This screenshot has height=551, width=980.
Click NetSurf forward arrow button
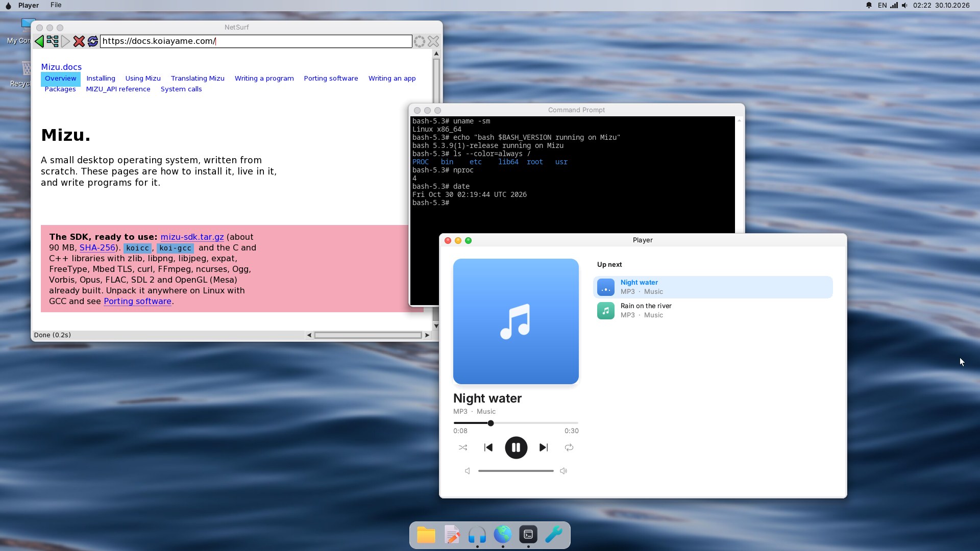[65, 41]
